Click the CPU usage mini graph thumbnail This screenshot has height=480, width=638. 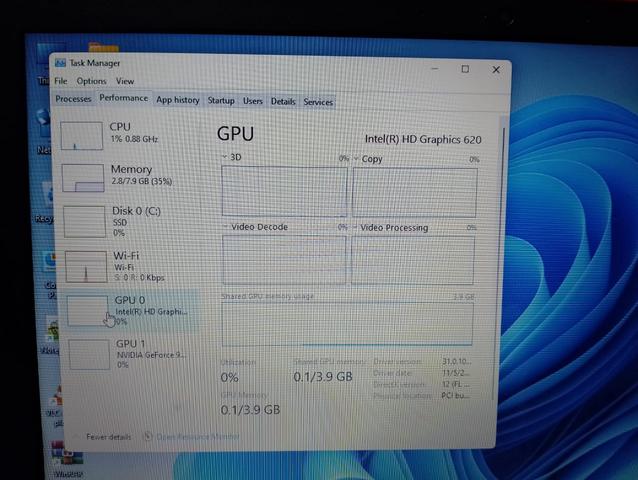[x=81, y=135]
